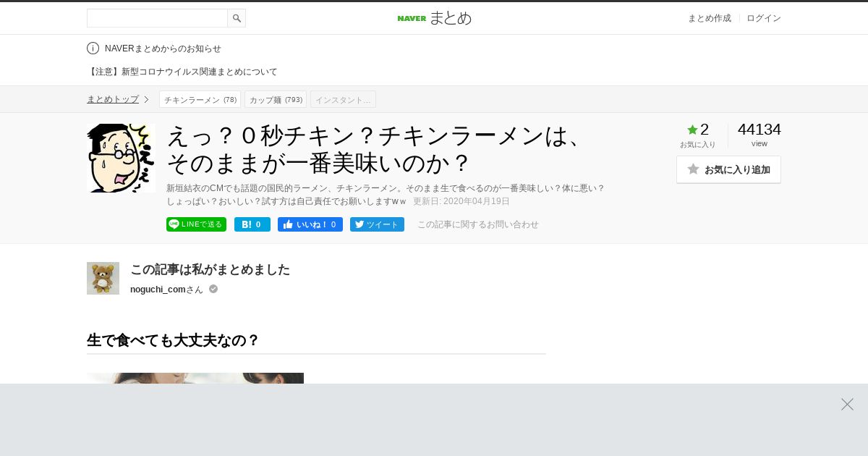Go to まとめトップ breadcrumb
The height and width of the screenshot is (456, 868).
[x=113, y=99]
